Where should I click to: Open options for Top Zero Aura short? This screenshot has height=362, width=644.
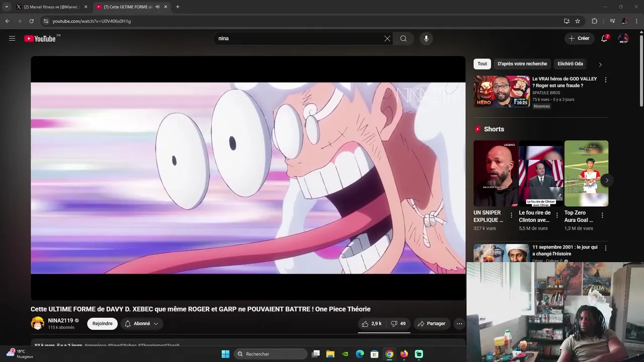pyautogui.click(x=602, y=215)
